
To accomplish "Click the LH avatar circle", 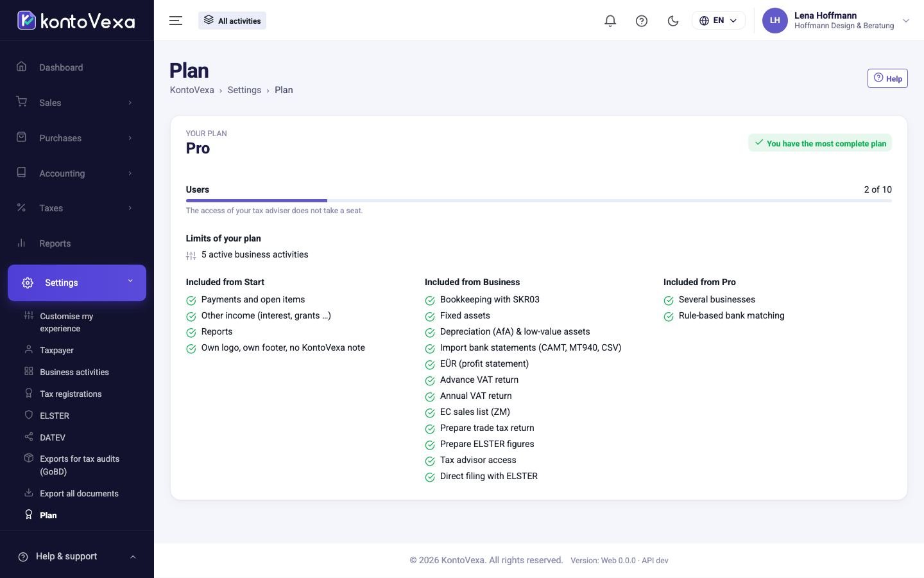I will point(774,21).
